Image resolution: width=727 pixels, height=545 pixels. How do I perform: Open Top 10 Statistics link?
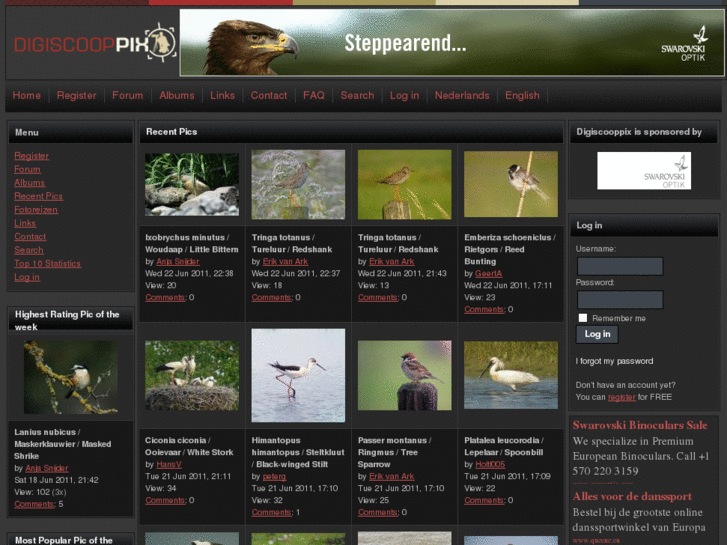pos(47,263)
